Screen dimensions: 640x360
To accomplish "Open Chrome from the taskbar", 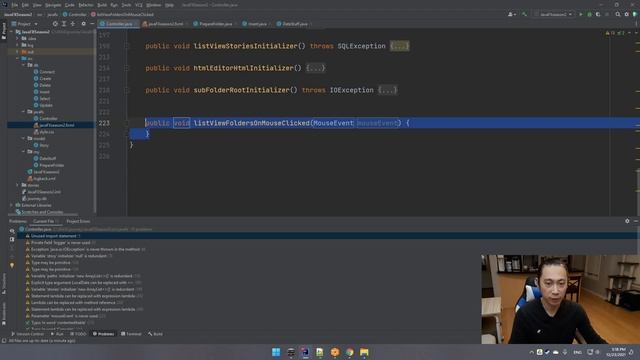I will pyautogui.click(x=349, y=352).
